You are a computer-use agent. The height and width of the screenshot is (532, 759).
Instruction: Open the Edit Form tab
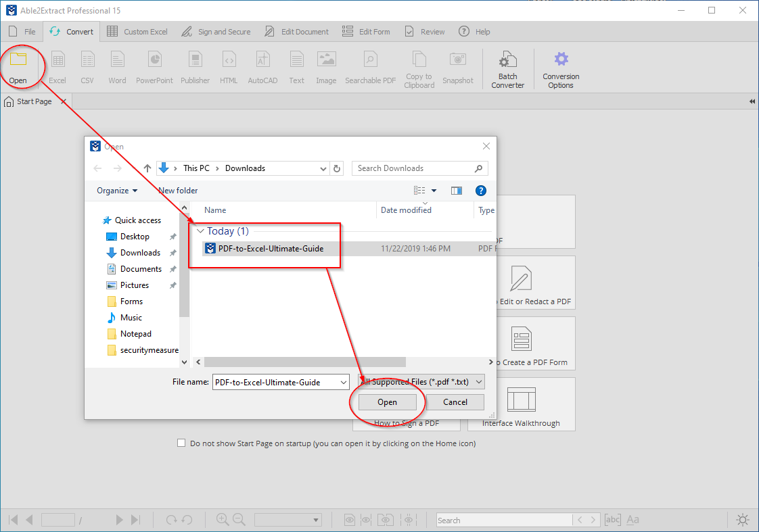[366, 32]
